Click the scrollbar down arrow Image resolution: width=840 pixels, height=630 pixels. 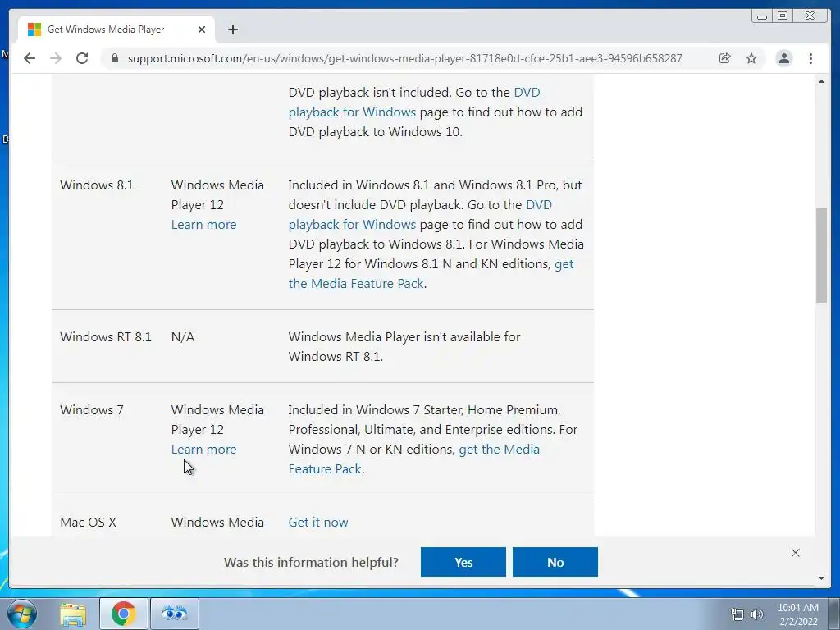[x=821, y=578]
